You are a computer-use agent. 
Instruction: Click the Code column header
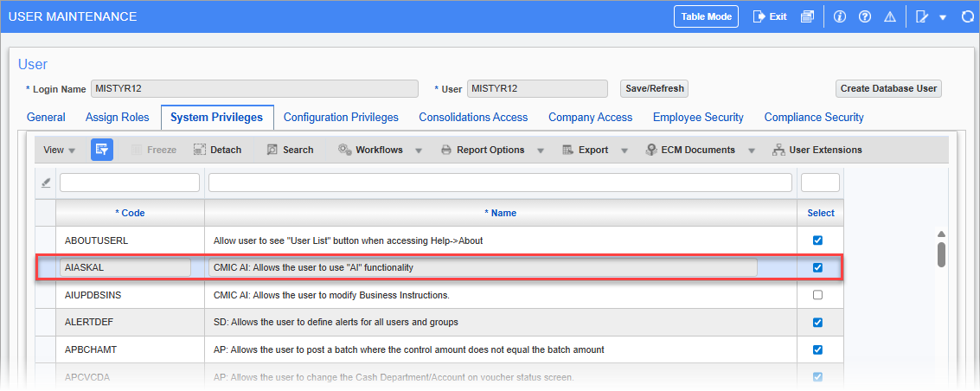click(130, 213)
